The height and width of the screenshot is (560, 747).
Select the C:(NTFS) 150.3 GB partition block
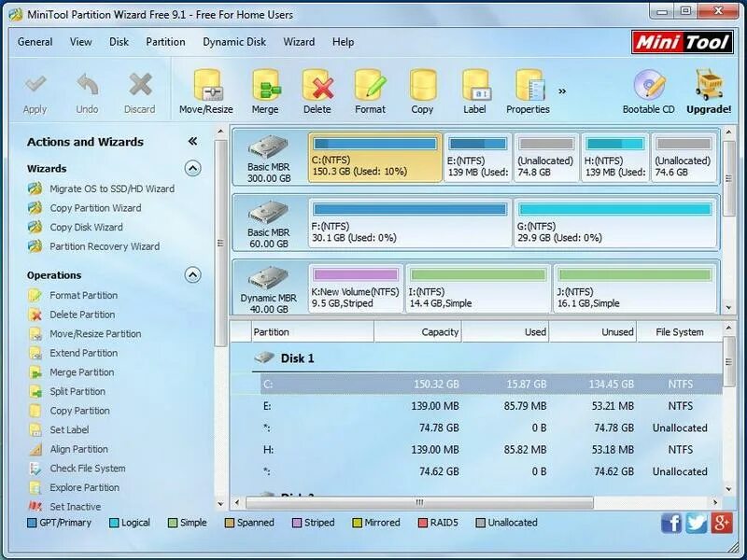[375, 157]
